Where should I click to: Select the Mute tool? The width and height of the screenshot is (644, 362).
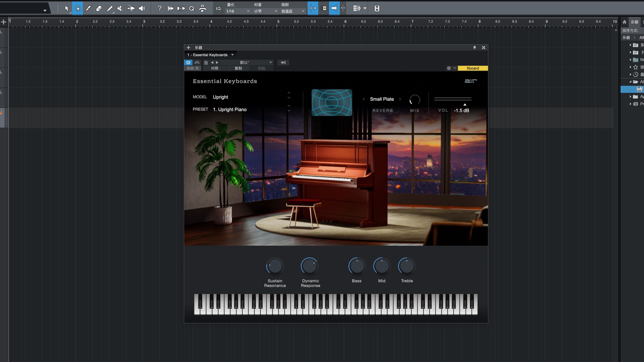point(120,8)
